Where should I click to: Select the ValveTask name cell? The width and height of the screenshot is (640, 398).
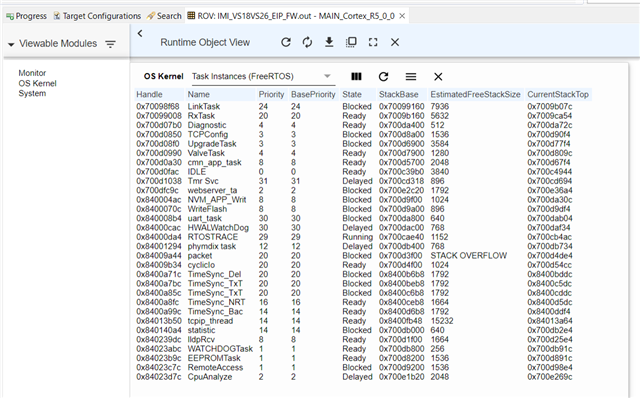[206, 153]
